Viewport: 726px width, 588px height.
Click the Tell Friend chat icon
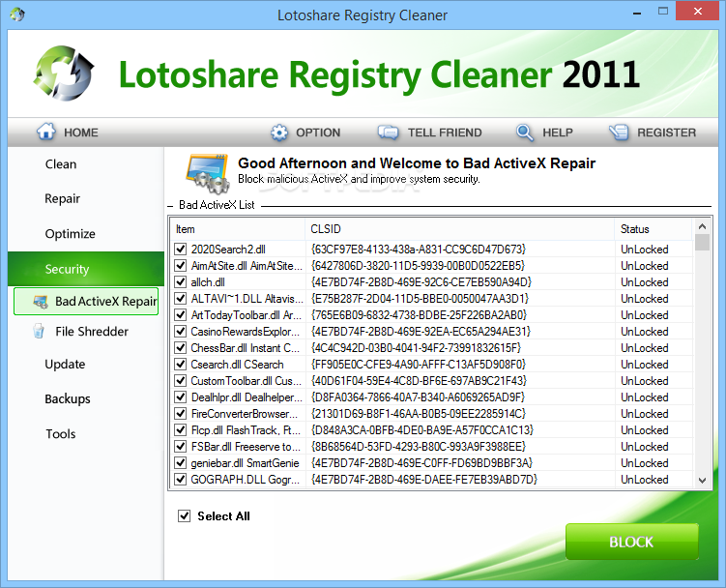pos(388,132)
